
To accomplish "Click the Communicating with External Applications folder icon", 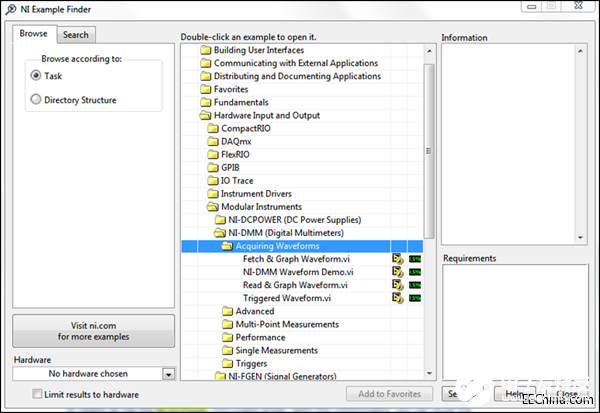I will coord(205,63).
